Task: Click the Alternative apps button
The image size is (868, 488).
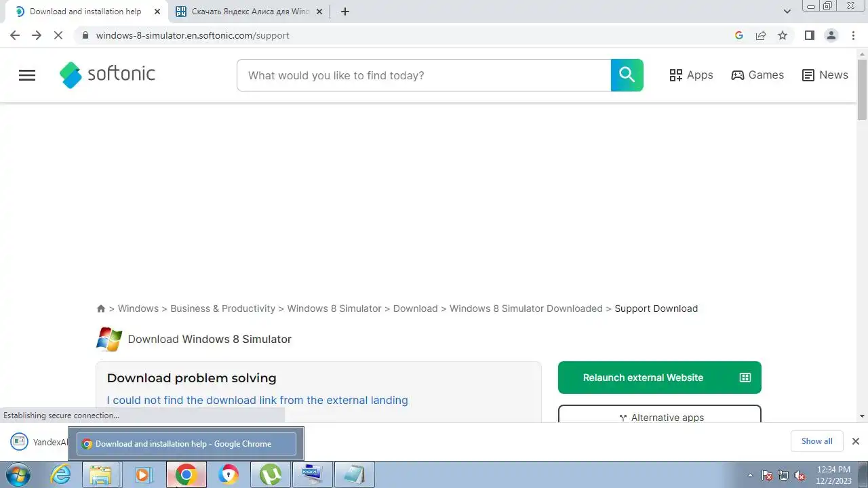Action: (x=660, y=415)
